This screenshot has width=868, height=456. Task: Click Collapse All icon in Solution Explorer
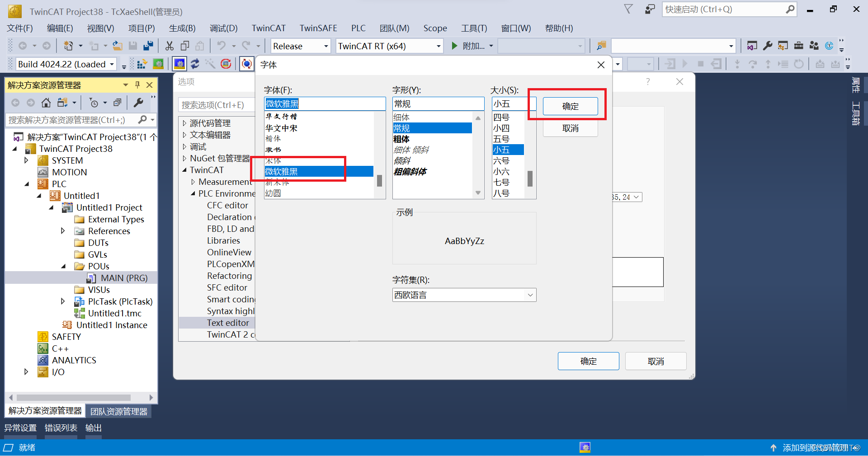pos(117,103)
